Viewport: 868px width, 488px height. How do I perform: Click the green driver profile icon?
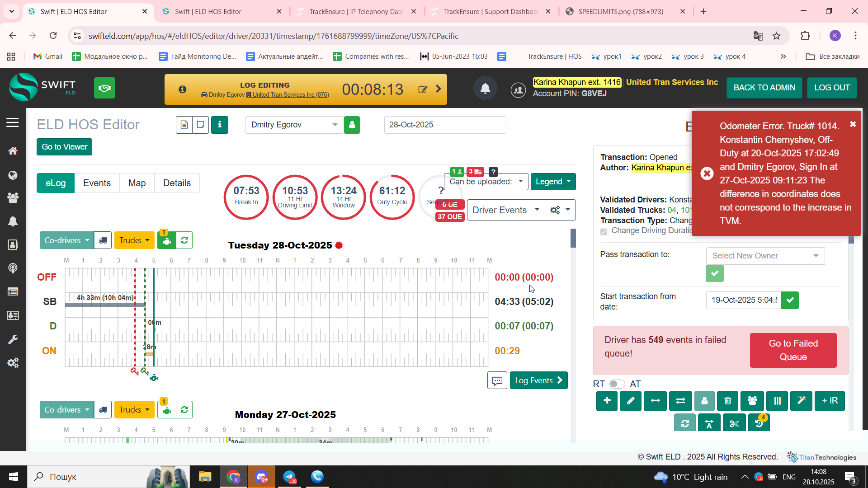[x=352, y=125]
